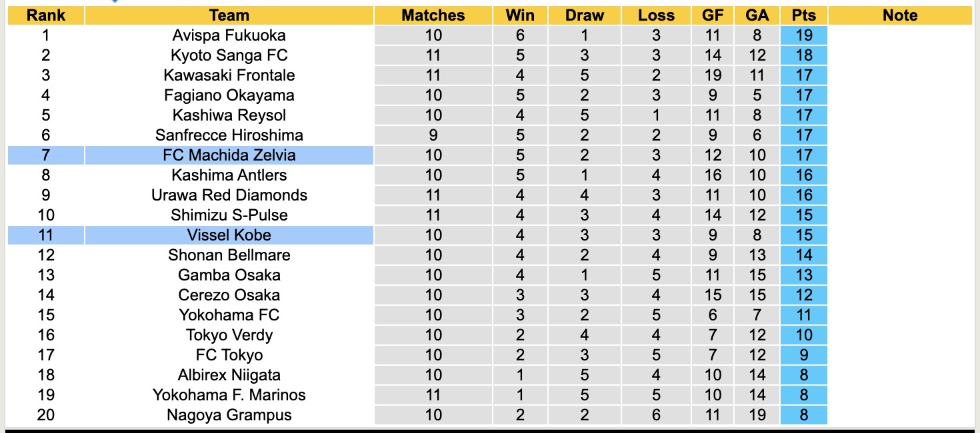Screen dimensions: 980x433
Task: Select the Pts column header
Action: coord(803,15)
